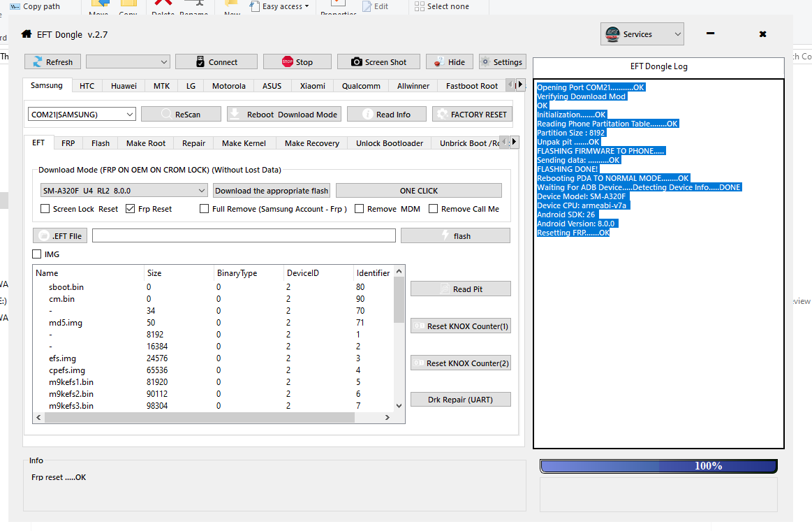The height and width of the screenshot is (531, 812).
Task: Select the Motorola tab
Action: [x=229, y=86]
